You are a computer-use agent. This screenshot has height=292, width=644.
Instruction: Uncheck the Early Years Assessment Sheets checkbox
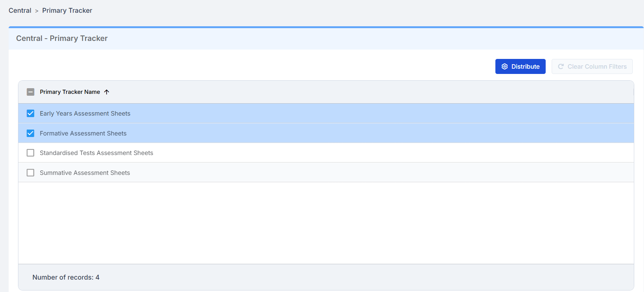[x=30, y=113]
